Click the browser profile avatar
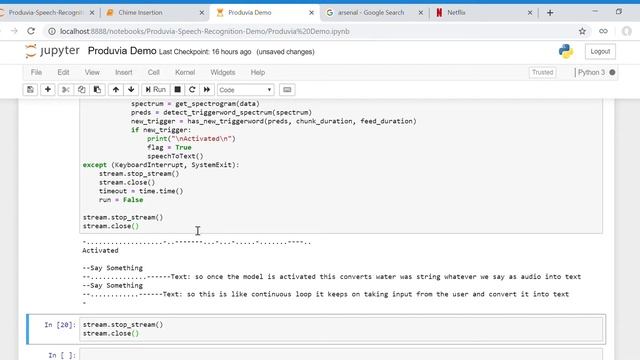Screen dimensions: 640x360 (627, 31)
